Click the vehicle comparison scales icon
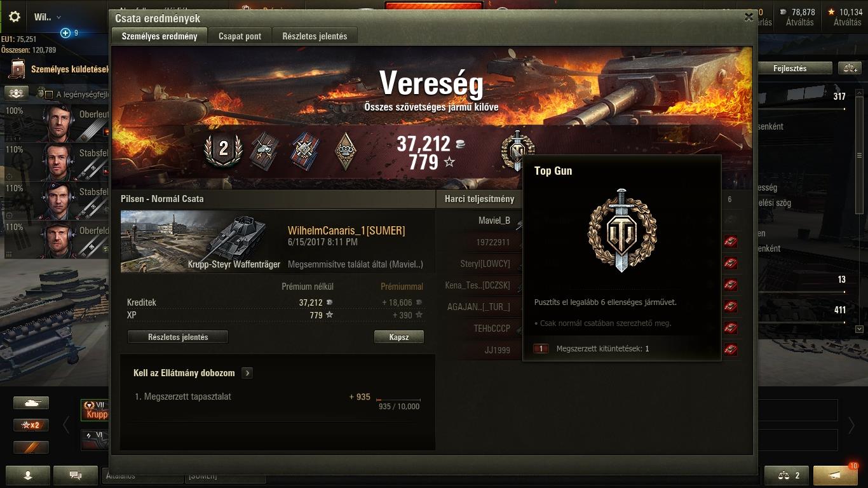Image resolution: width=868 pixels, height=488 pixels. [x=787, y=475]
